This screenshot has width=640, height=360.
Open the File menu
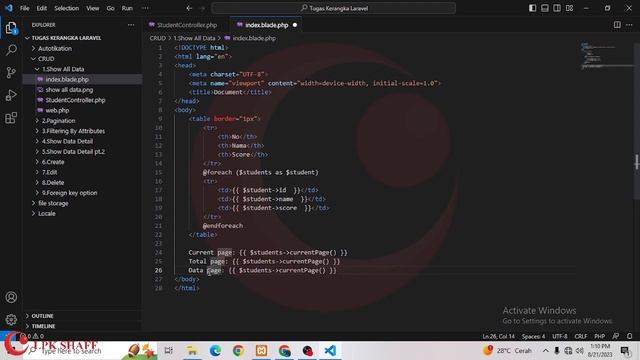(24, 8)
